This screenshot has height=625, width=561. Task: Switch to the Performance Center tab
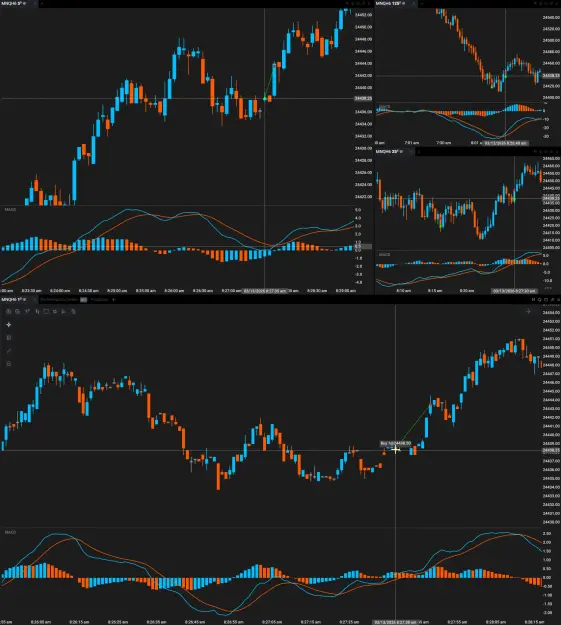pos(59,299)
